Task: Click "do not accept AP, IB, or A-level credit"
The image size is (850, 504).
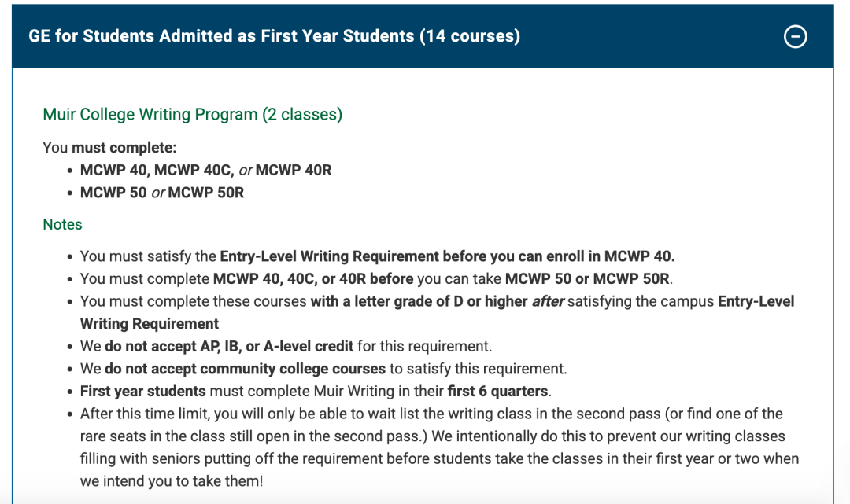Action: 229,346
